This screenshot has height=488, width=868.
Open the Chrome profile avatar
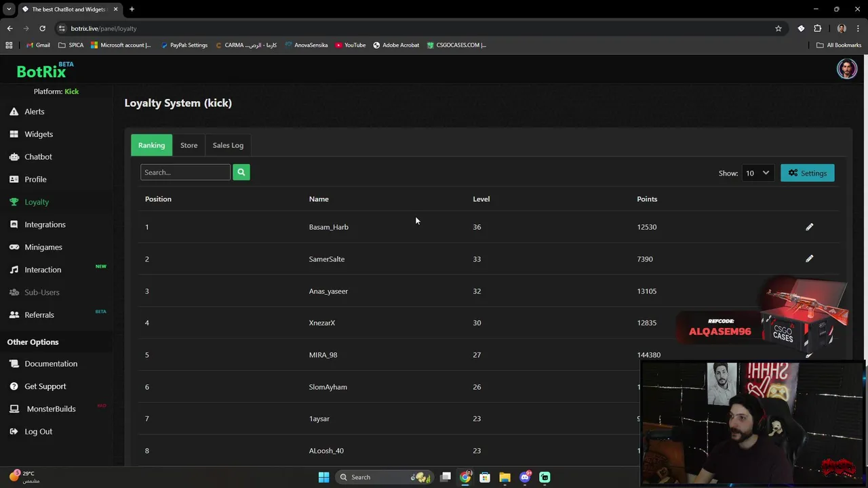[842, 28]
